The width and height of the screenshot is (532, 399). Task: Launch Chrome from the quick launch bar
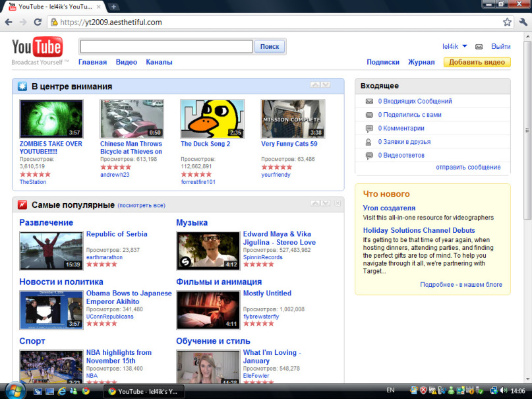86,391
